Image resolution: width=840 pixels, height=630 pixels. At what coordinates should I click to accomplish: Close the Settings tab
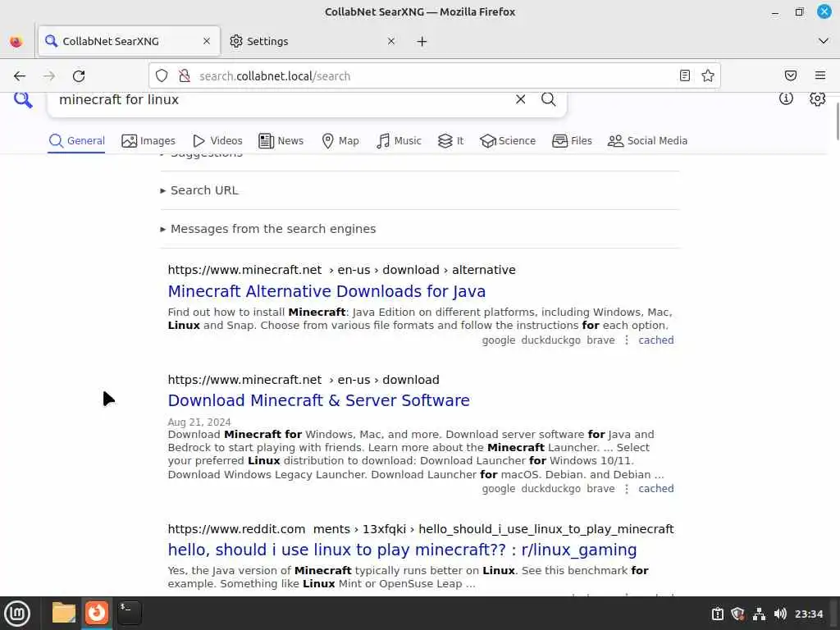391,41
